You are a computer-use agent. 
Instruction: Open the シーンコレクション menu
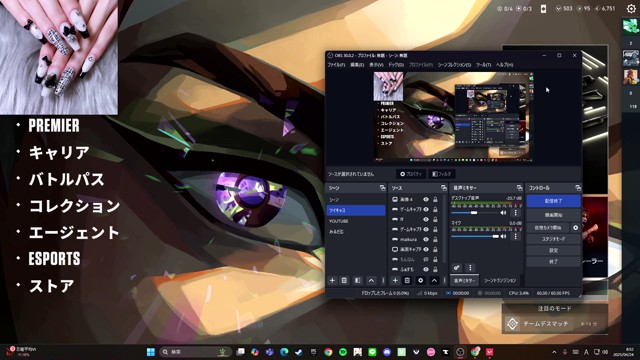454,65
